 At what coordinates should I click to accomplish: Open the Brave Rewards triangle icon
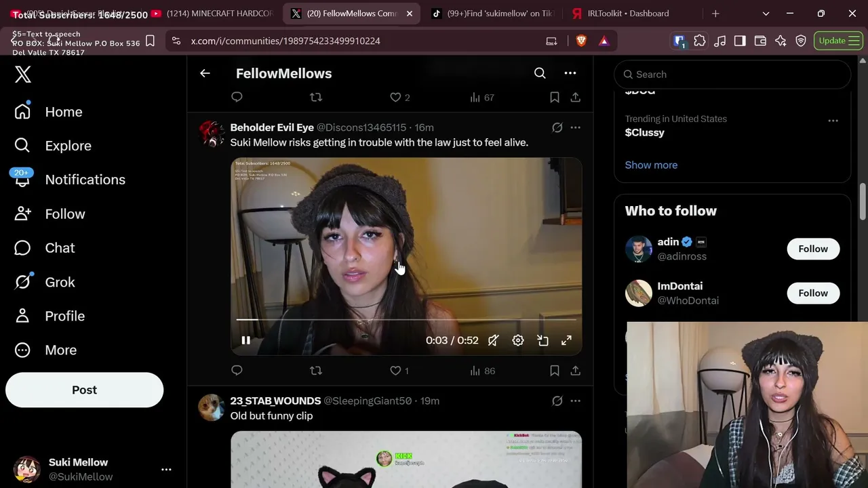pos(604,41)
